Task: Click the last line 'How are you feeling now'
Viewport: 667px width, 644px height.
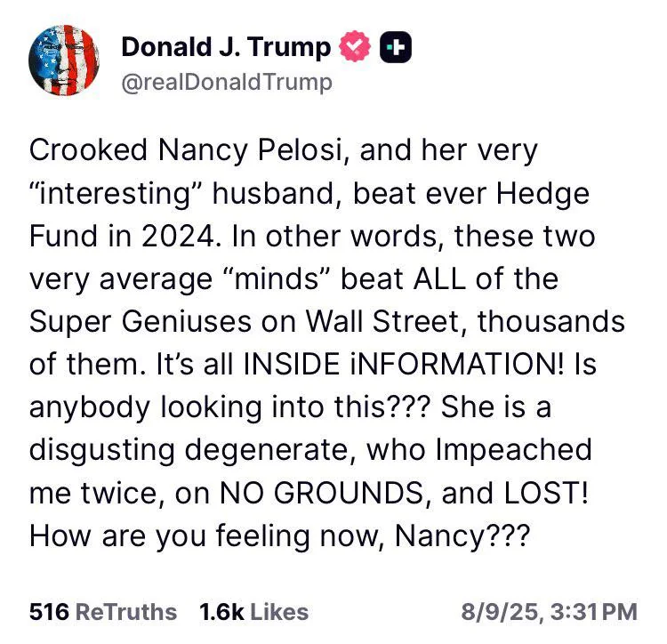Action: 279,536
